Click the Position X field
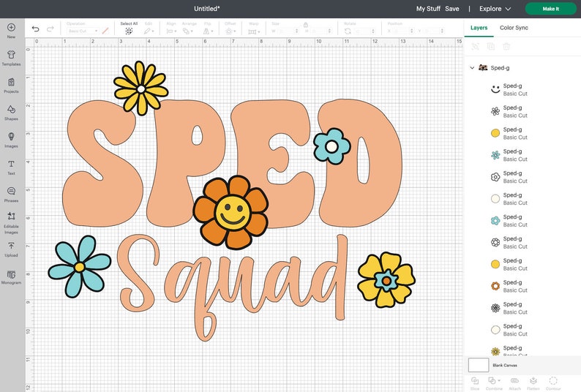This screenshot has width=581, height=392. (x=402, y=31)
